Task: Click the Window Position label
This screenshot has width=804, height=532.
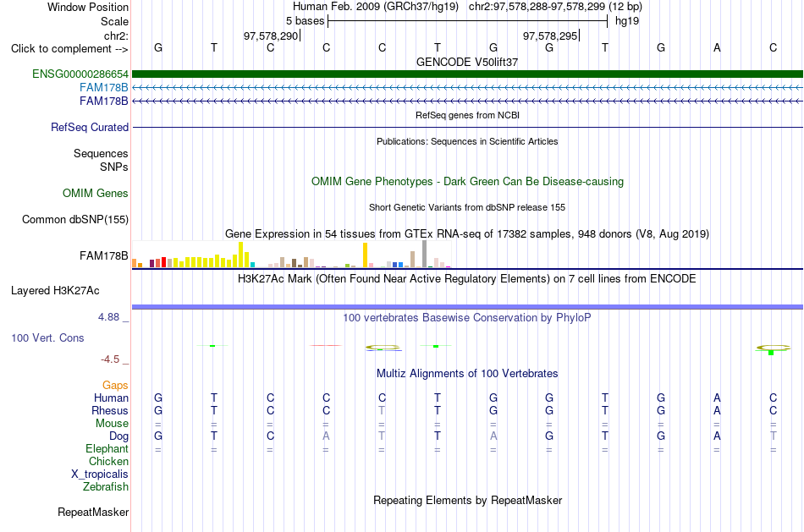Action: click(x=88, y=7)
